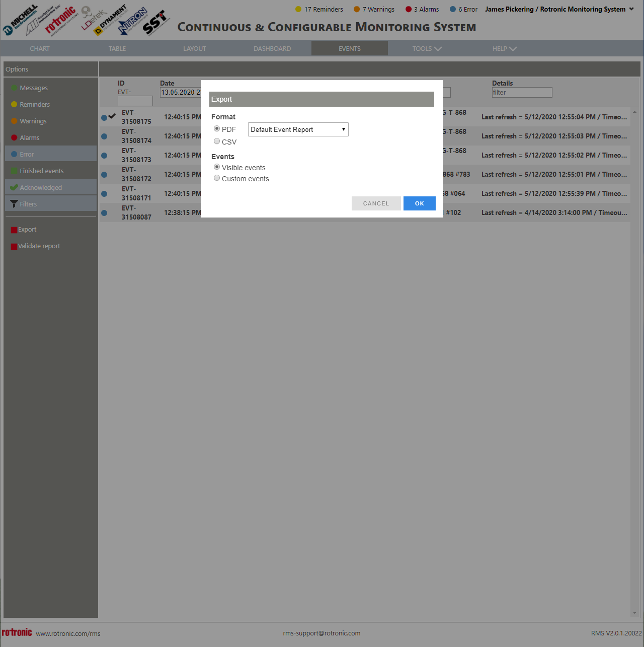Click Last refresh 5/12/2020 12:55:39 PM detail
This screenshot has width=644, height=647.
point(554,193)
